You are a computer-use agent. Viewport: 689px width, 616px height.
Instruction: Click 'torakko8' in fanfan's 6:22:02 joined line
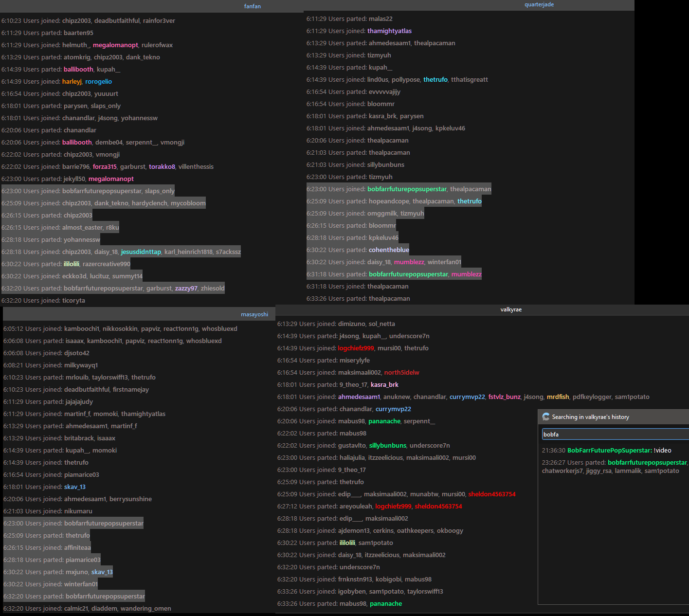162,167
